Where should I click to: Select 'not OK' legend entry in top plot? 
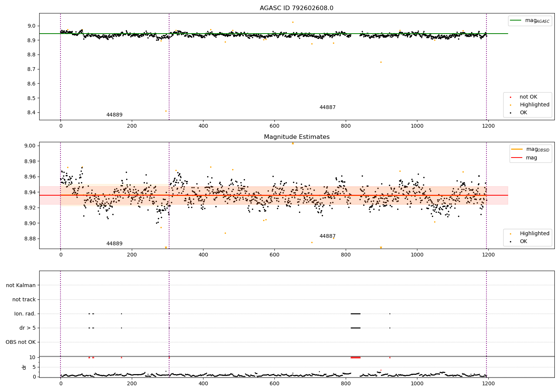(528, 97)
